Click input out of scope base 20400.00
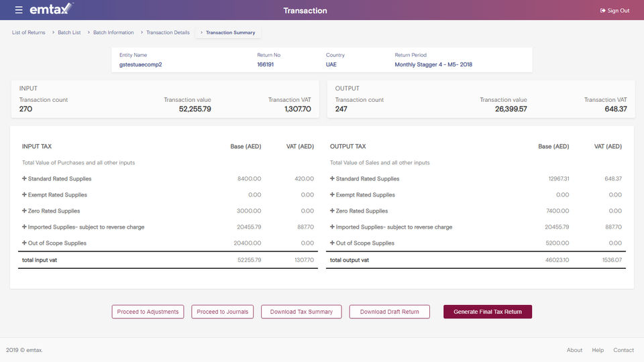 [x=248, y=243]
